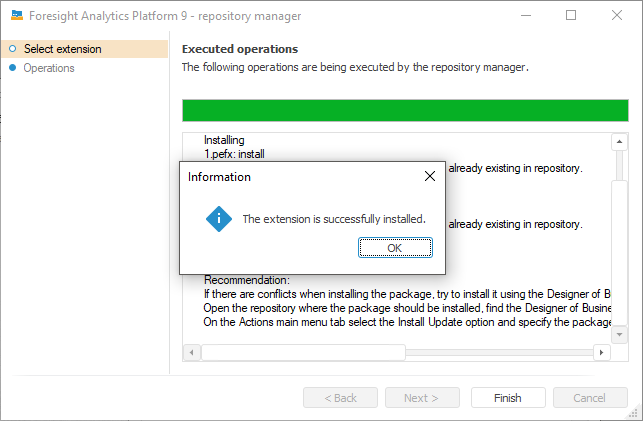
Task: Select the 'Select extension' step
Action: coord(62,49)
